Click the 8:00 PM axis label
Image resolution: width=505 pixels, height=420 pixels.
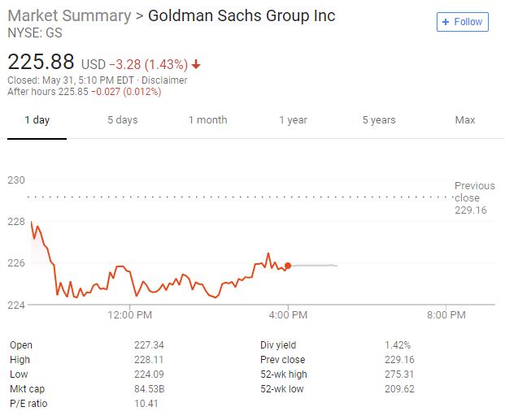tap(446, 315)
